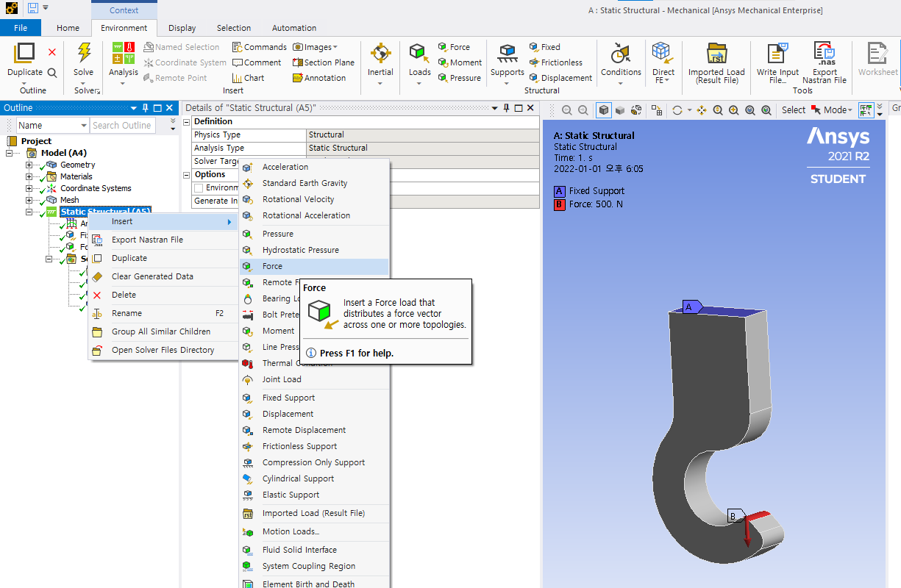Viewport: 901px width, 588px height.
Task: Choose Export Nastran File in context menu
Action: pos(162,240)
